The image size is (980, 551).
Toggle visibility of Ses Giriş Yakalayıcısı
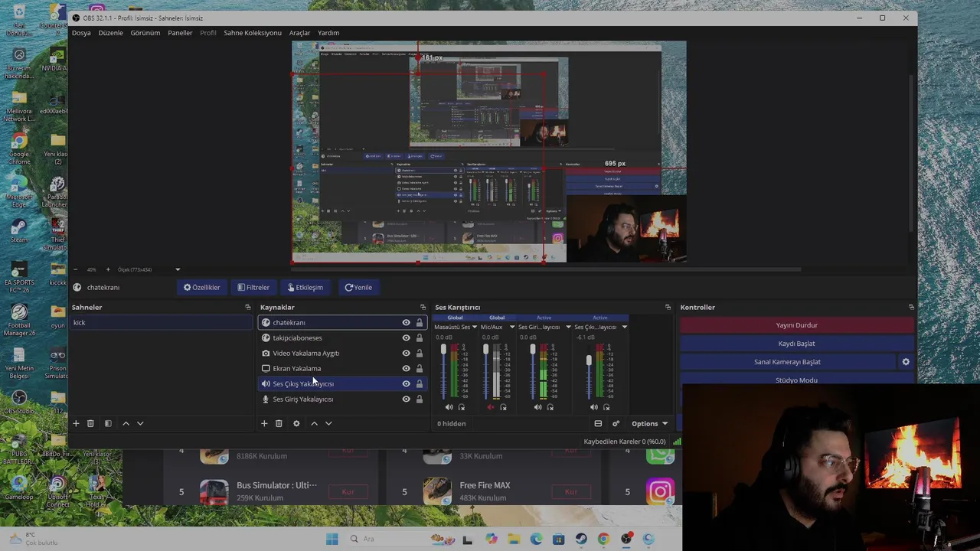[x=406, y=399]
